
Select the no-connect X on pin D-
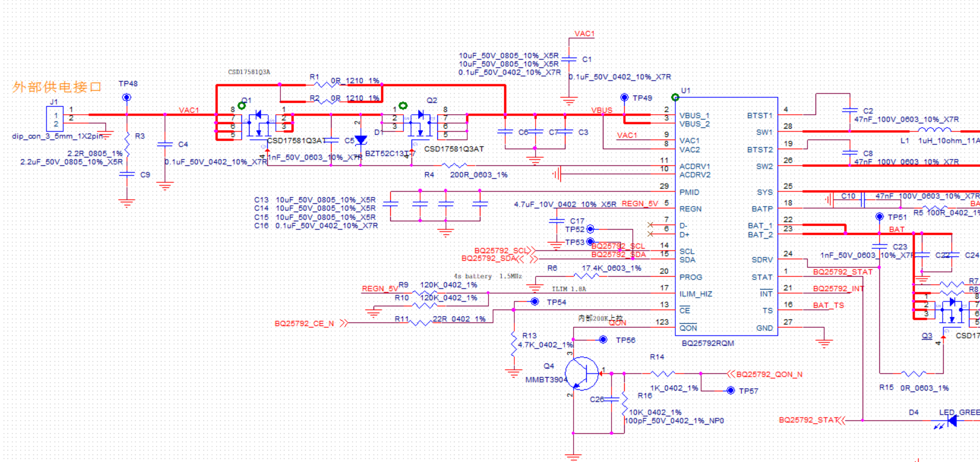pos(650,225)
